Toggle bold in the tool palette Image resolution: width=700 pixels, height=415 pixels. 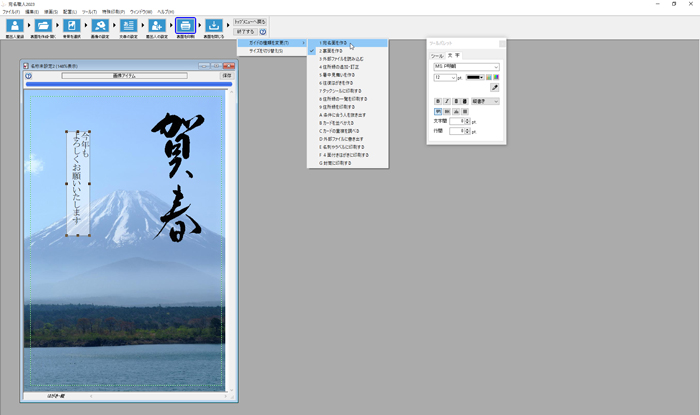tap(437, 101)
